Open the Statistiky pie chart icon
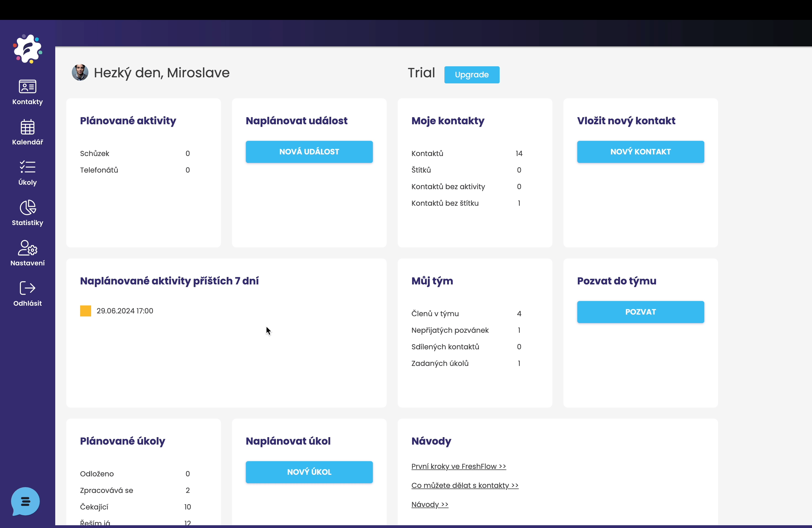The image size is (812, 528). [x=27, y=207]
